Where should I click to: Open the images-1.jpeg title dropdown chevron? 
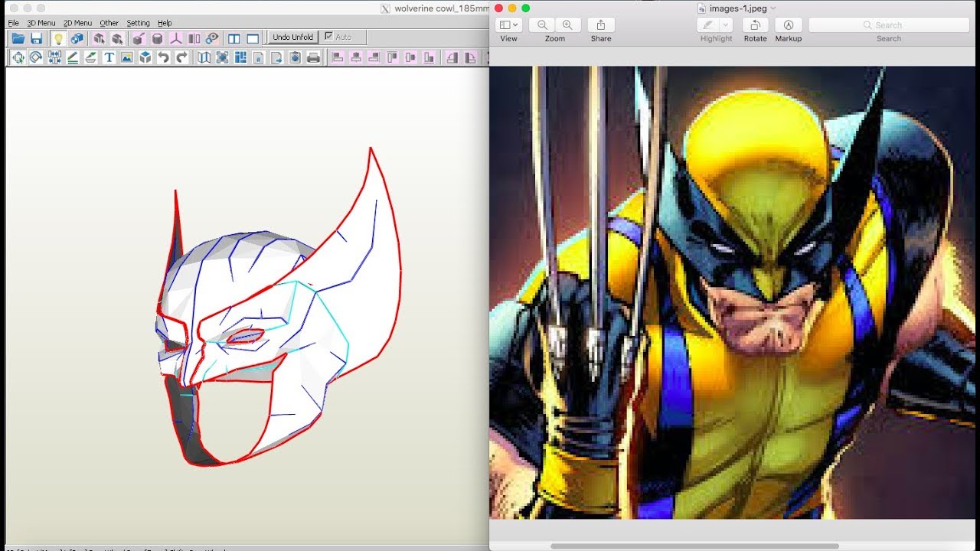coord(773,8)
